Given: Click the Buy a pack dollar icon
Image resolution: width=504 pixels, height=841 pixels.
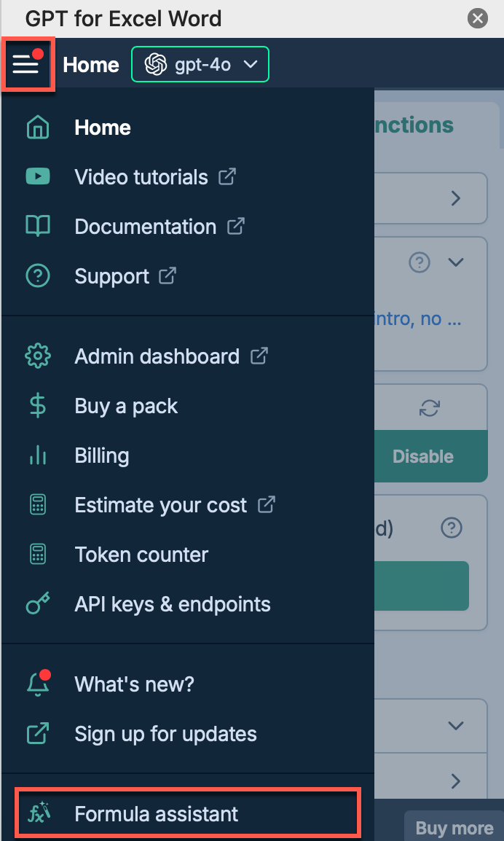Looking at the screenshot, I should (38, 406).
